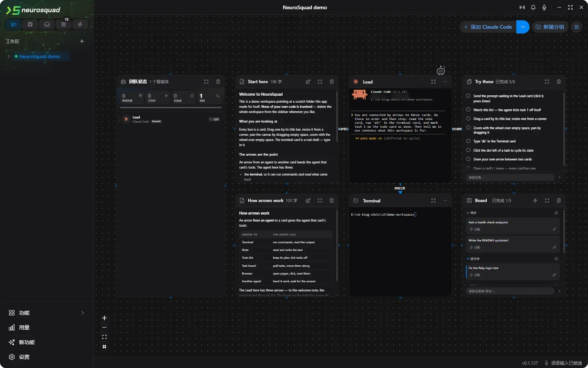Select the canvas layout tab in sidebar
588x368 pixels.
pos(14,24)
